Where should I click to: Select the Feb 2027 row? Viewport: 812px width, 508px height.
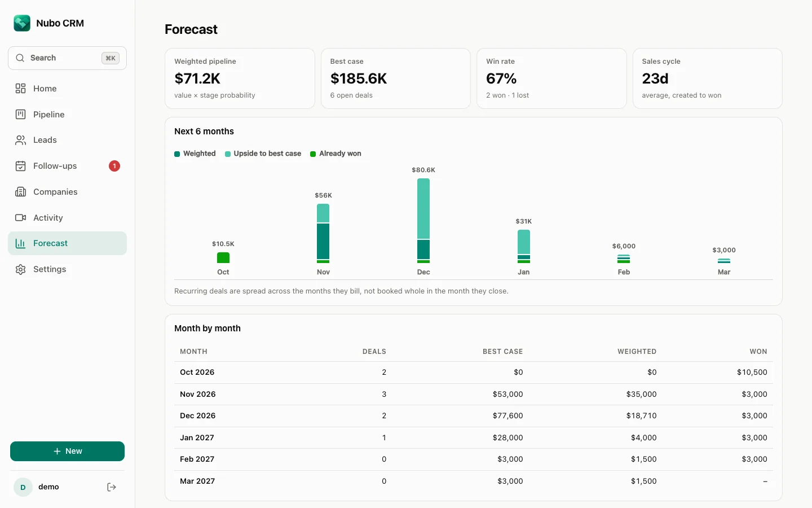click(474, 459)
